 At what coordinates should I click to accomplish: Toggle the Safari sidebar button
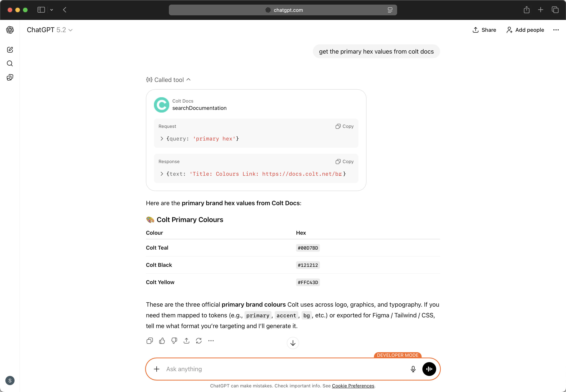(41, 10)
